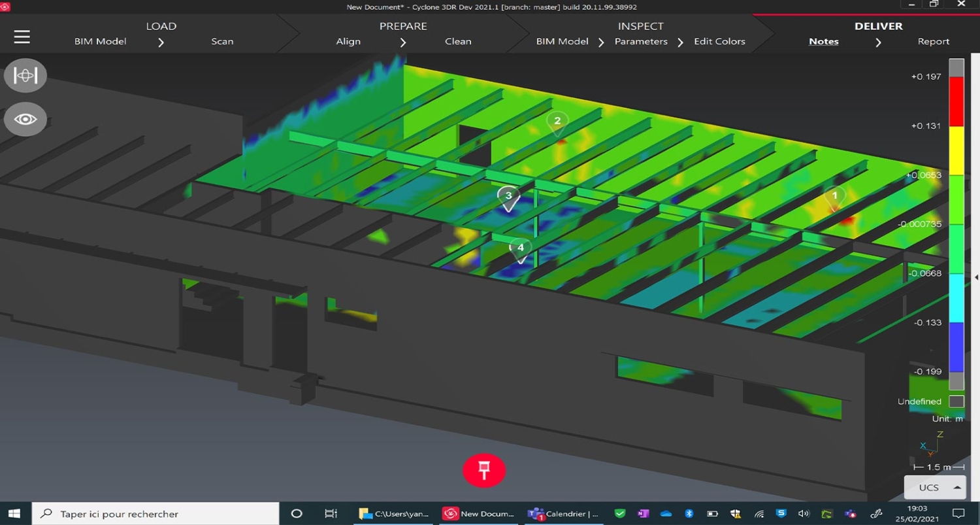Open the hamburger menu

tap(22, 36)
